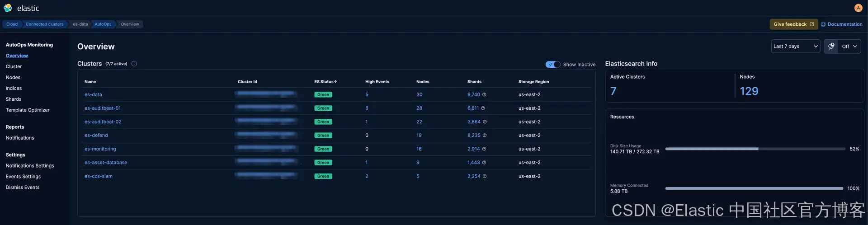Sort by ES Status column arrow
The image size is (868, 225).
pyautogui.click(x=335, y=82)
